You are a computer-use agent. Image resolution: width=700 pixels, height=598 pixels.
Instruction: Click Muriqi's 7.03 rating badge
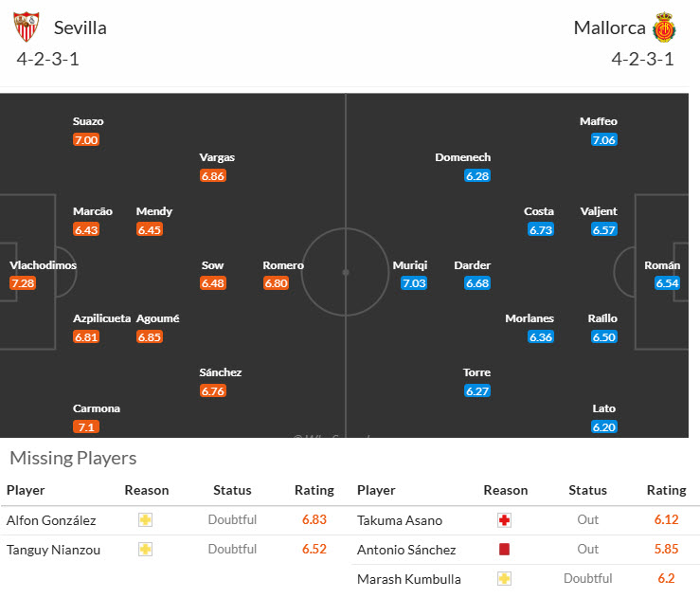[x=414, y=283]
